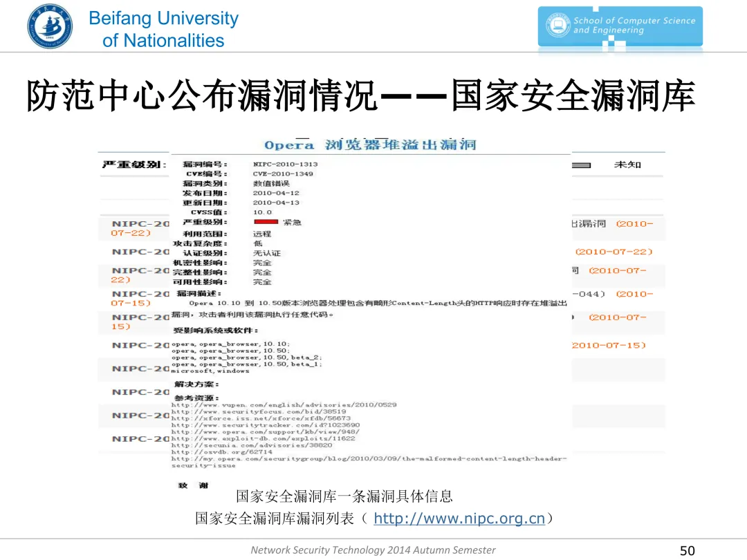
Task: Open the vupen.com advisories reference URL
Action: click(284, 404)
